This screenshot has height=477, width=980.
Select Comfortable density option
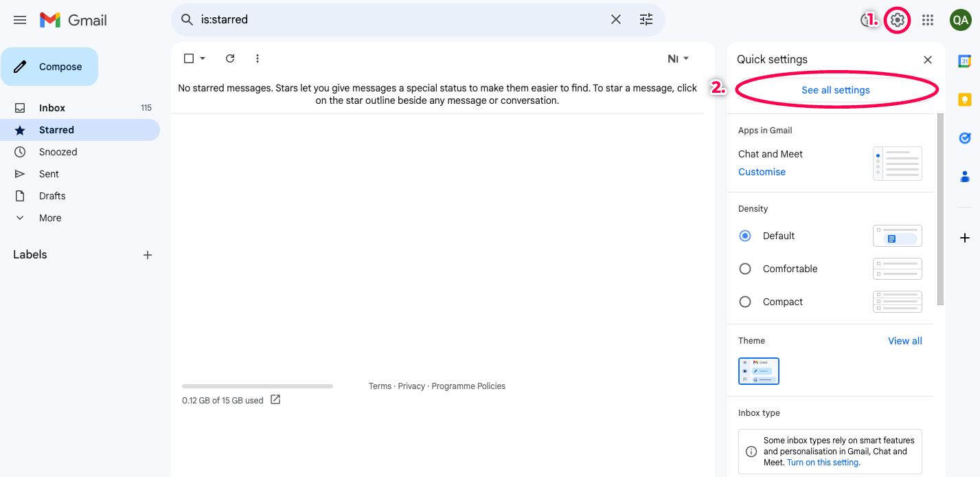tap(745, 269)
